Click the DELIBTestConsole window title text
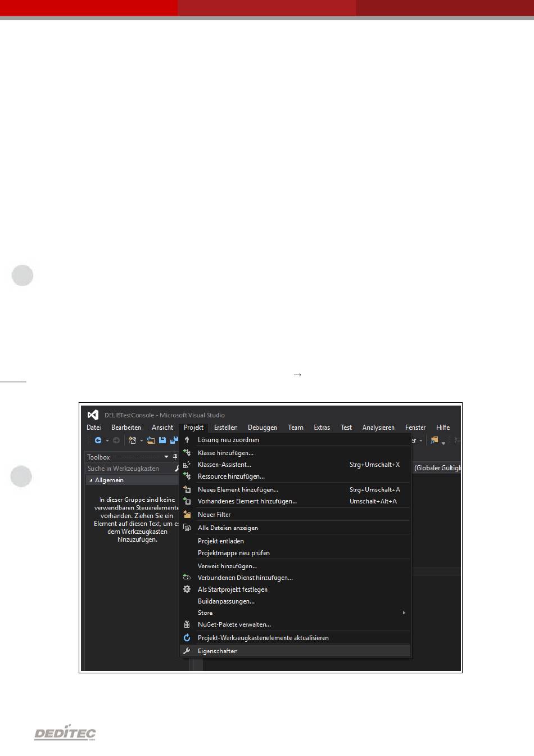Screen dimensions: 534x756 point(165,415)
